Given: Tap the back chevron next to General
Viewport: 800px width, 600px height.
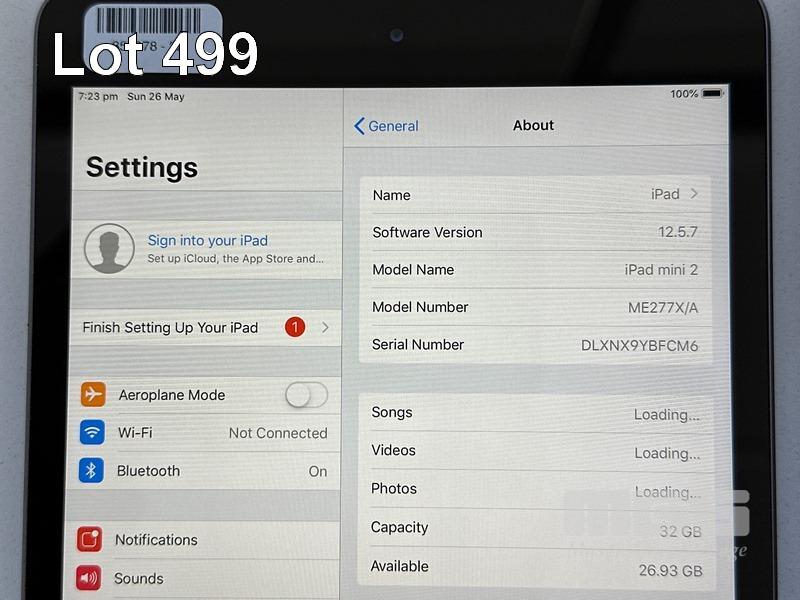Looking at the screenshot, I should pos(359,126).
